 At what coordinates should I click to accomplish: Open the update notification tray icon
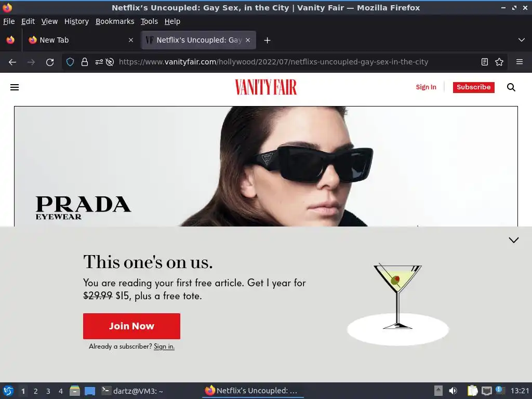(x=500, y=390)
